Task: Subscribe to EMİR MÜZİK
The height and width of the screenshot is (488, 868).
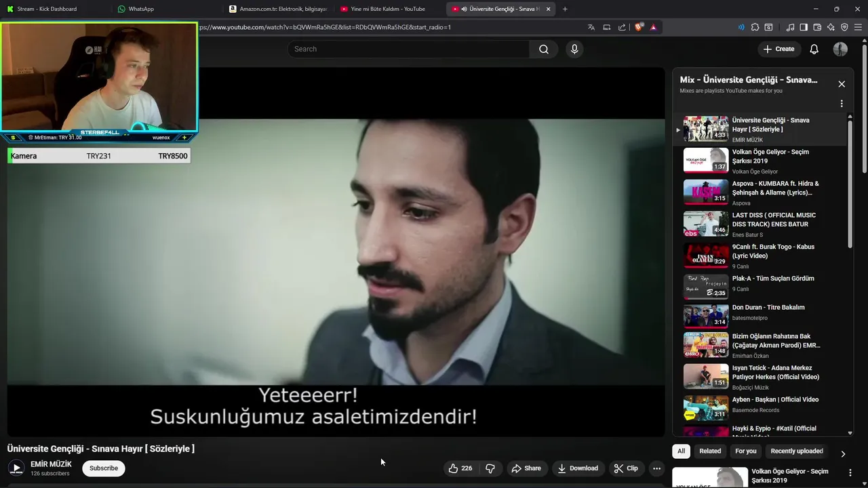Action: pyautogui.click(x=104, y=468)
